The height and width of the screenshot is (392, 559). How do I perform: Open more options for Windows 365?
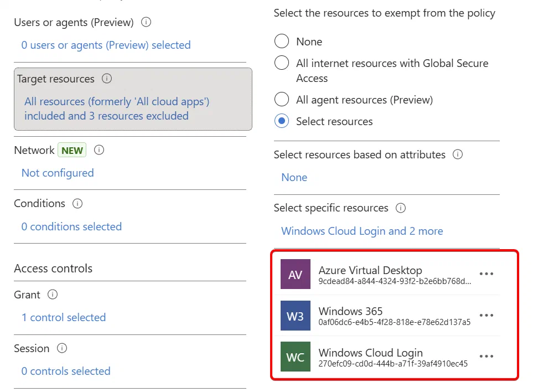pyautogui.click(x=486, y=315)
